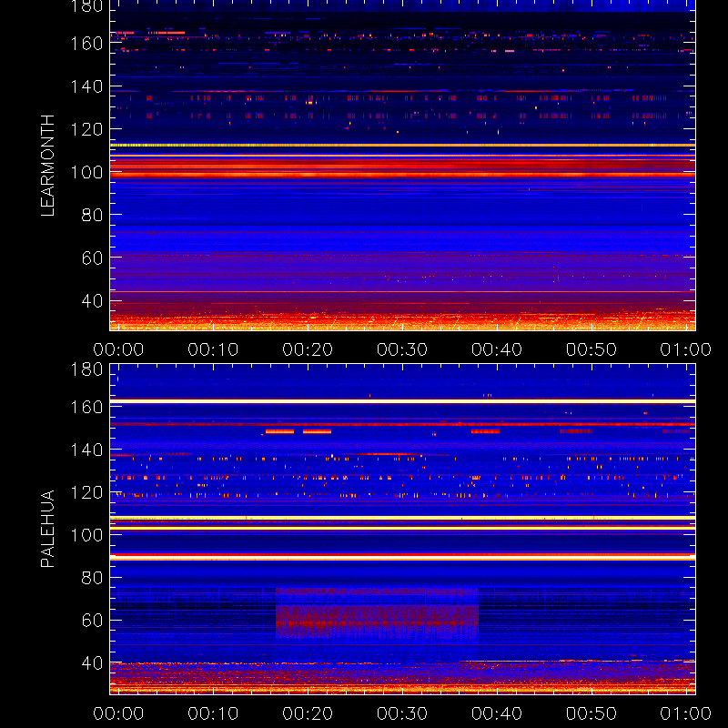The image size is (728, 728).
Task: Select the 140 tick label on Learmonth plot
Action: pyautogui.click(x=86, y=86)
